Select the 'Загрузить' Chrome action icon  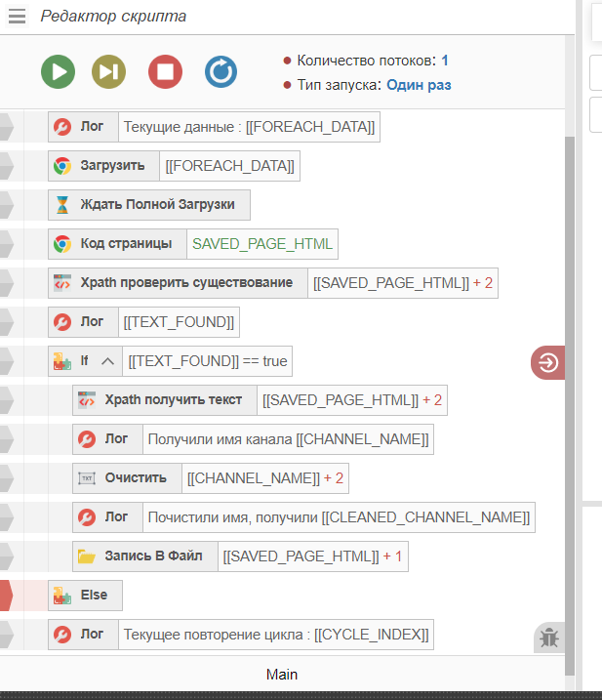[61, 166]
